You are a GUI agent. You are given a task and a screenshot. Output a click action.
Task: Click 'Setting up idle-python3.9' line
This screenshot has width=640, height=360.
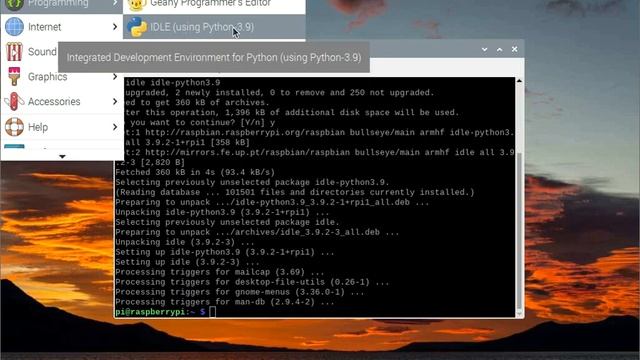click(x=224, y=252)
